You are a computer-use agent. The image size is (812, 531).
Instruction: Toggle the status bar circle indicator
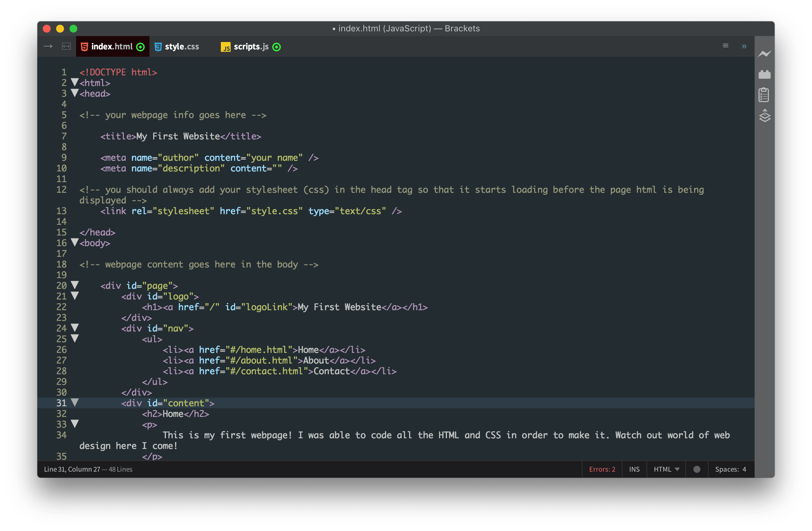(697, 469)
